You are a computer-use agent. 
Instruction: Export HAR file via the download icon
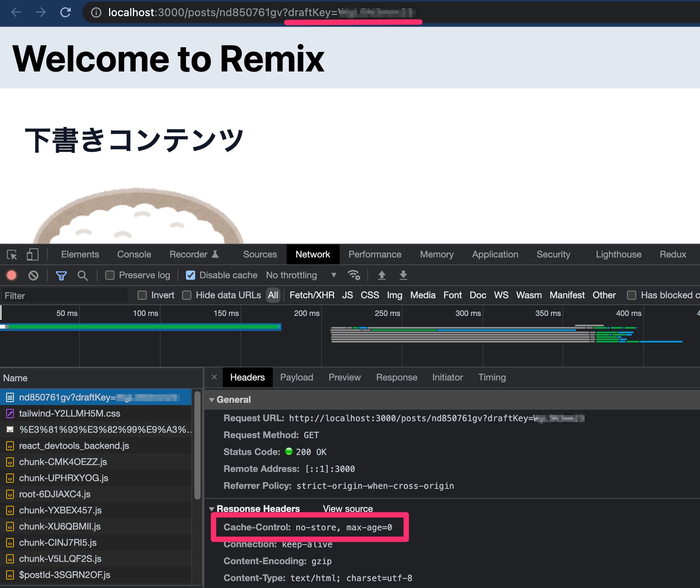click(x=403, y=275)
